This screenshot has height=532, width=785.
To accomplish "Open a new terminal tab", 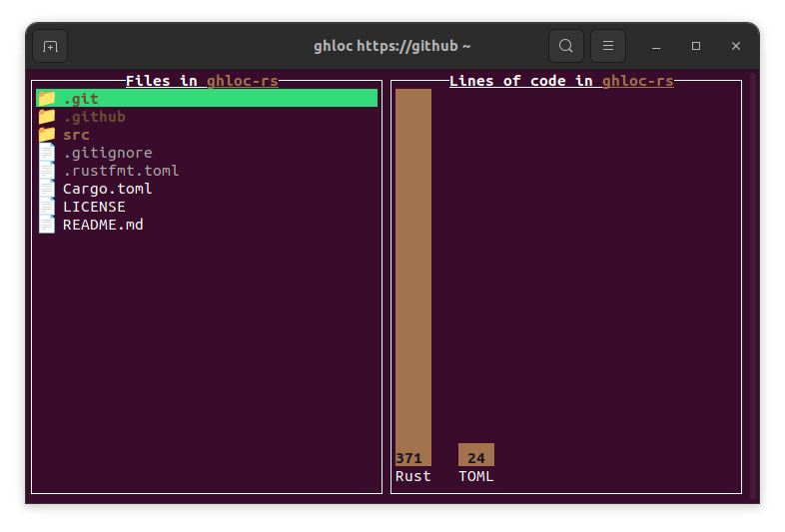I will [50, 46].
